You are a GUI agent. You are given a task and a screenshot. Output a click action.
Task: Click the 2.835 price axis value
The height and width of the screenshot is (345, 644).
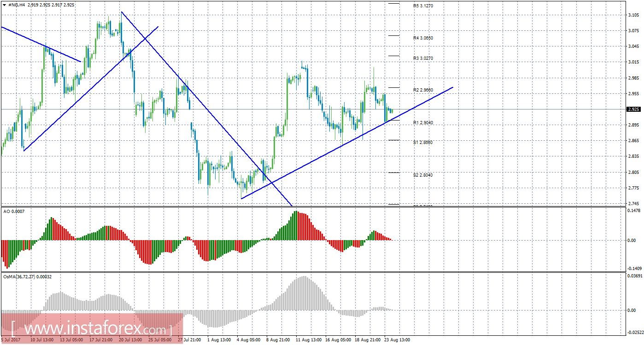634,156
